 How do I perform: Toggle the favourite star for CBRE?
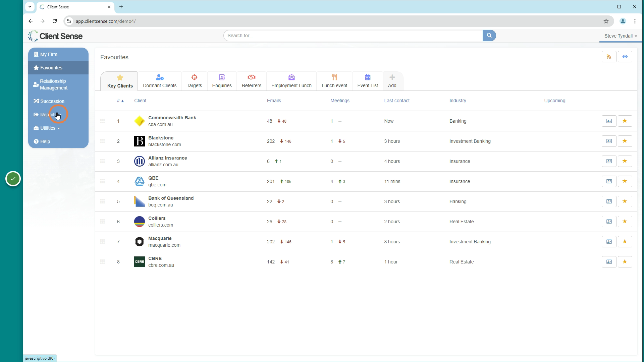625,262
